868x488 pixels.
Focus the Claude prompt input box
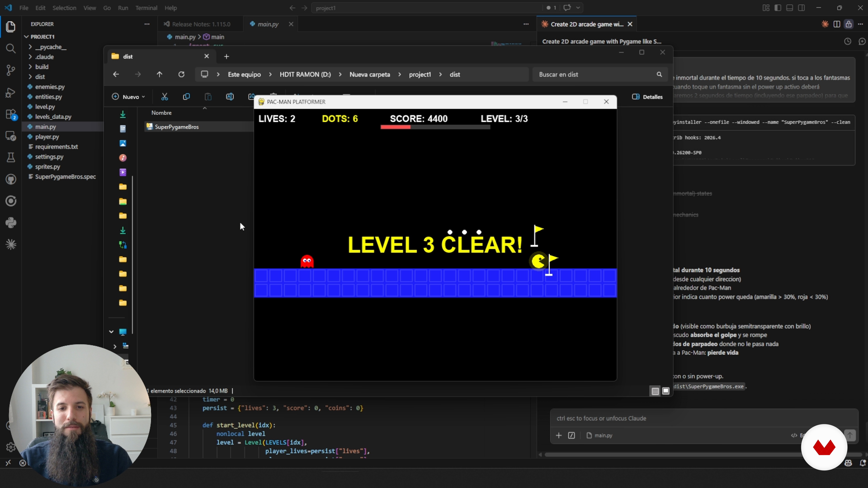coord(704,418)
